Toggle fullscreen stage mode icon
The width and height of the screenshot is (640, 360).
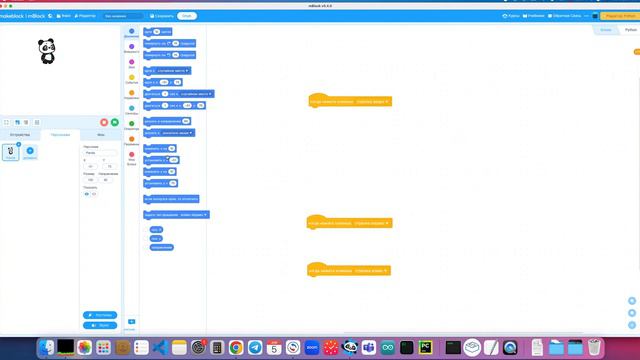coord(7,122)
